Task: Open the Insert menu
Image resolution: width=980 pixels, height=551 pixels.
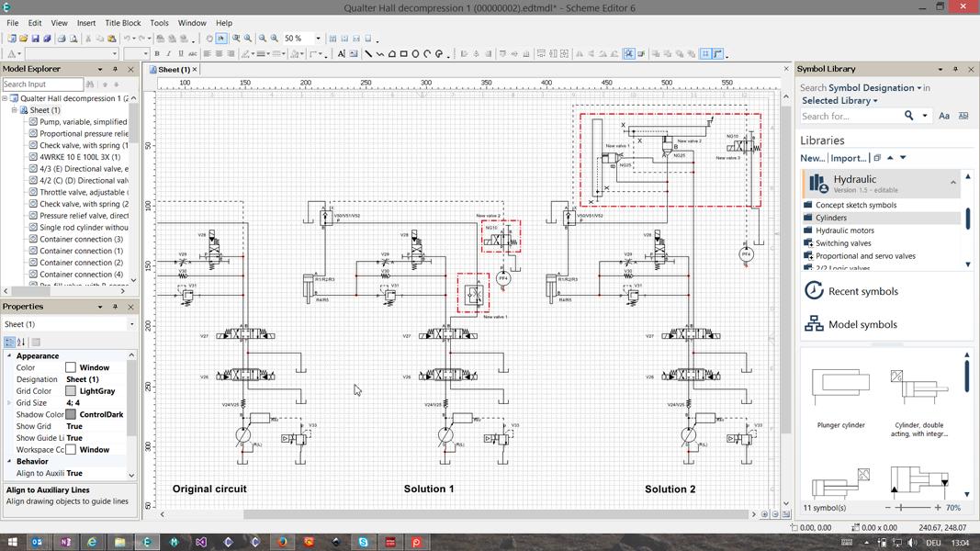Action: pos(86,23)
